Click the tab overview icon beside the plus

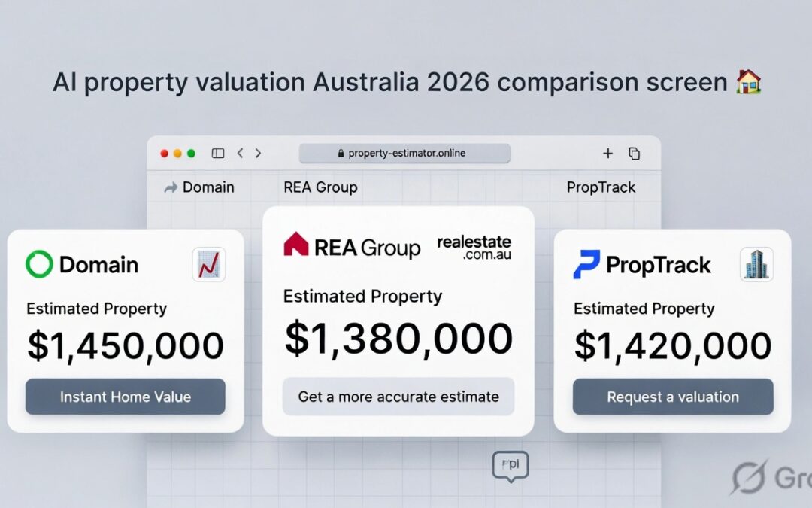click(635, 153)
